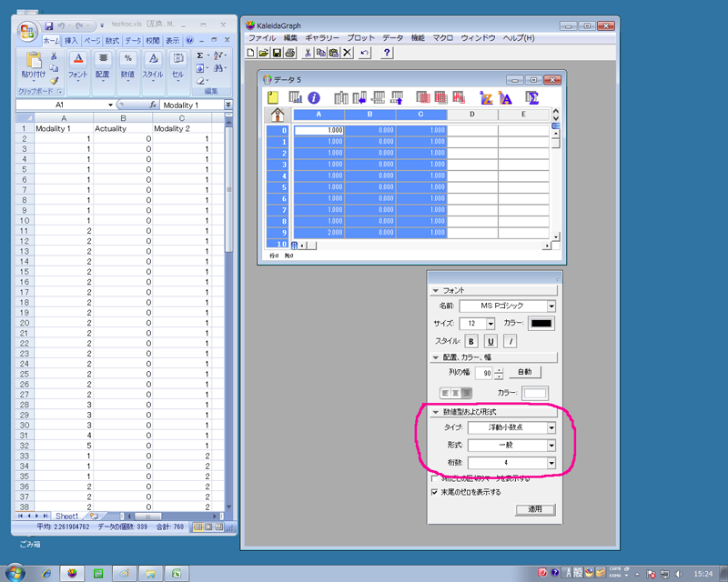This screenshot has width=728, height=582.
Task: Click Excel's quick access Save icon
Action: coord(49,25)
